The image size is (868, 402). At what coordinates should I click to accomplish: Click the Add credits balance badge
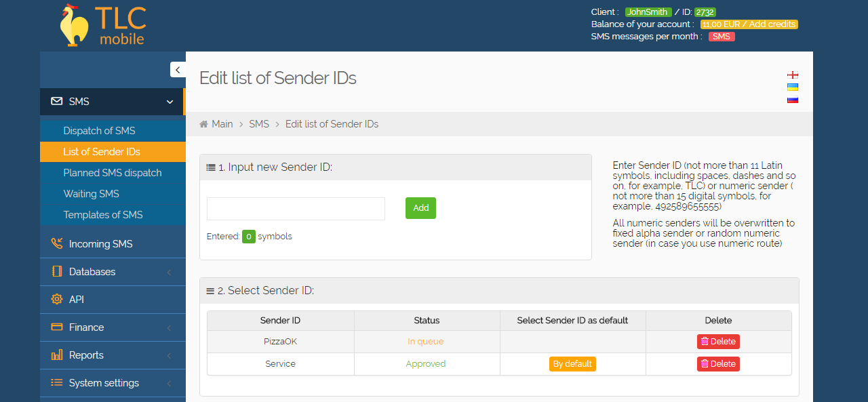[x=749, y=24]
